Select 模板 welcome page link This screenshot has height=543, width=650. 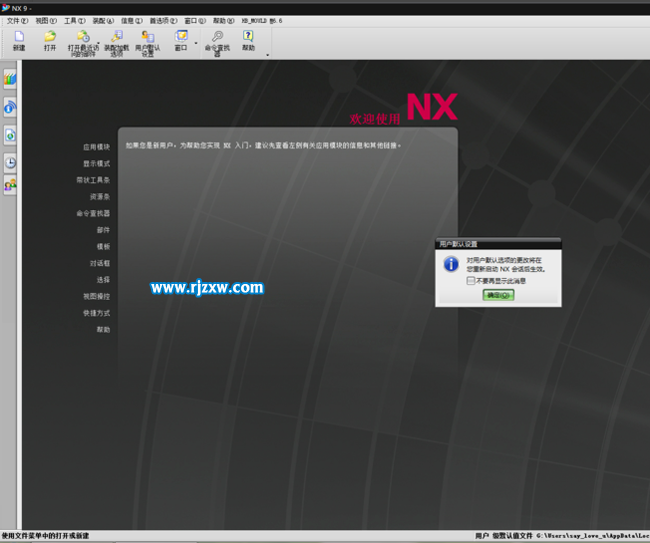(103, 247)
